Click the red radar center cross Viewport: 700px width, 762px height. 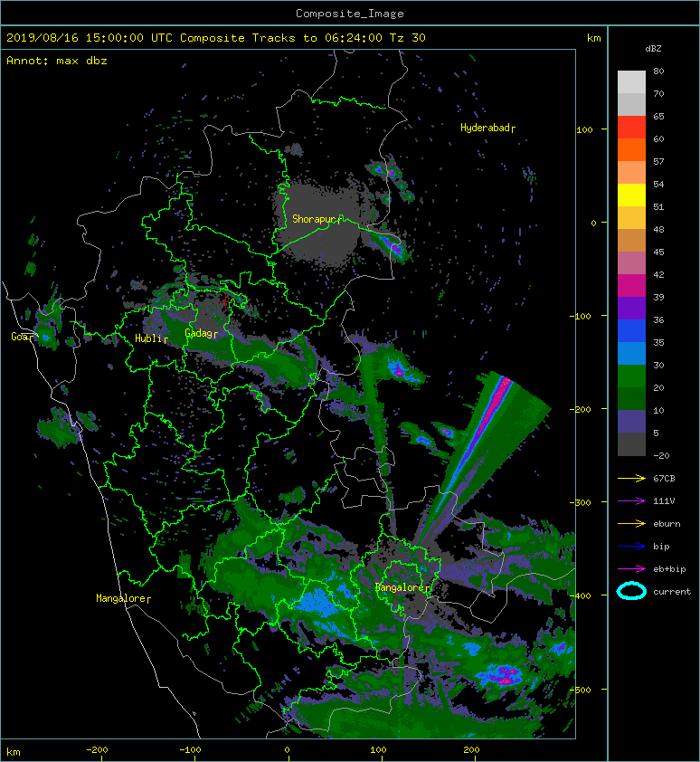point(225,301)
